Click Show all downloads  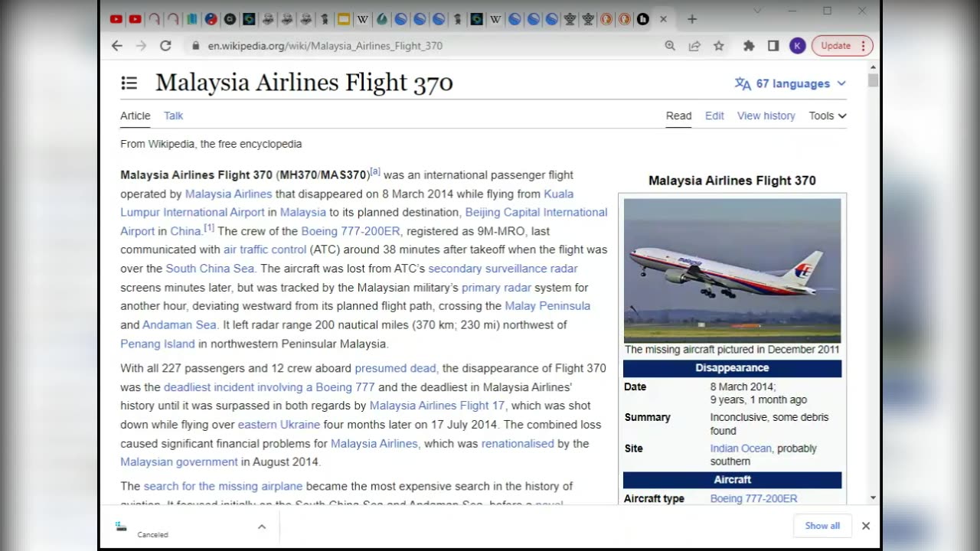tap(822, 526)
